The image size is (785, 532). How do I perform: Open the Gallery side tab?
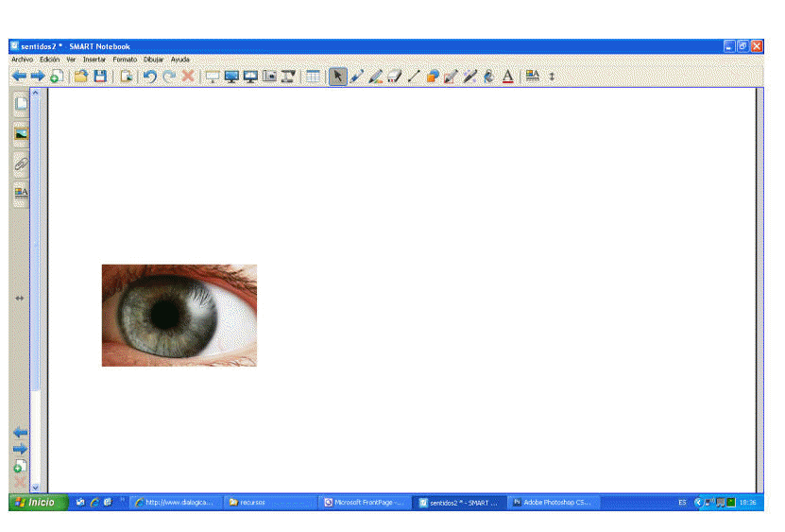click(21, 134)
